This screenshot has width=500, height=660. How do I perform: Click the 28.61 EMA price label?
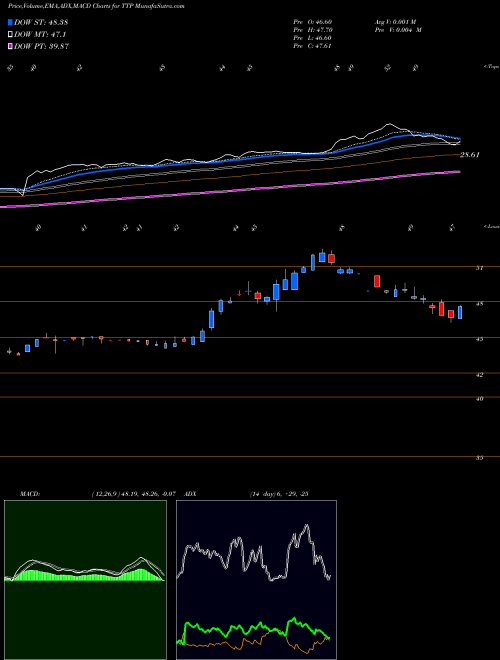470,155
